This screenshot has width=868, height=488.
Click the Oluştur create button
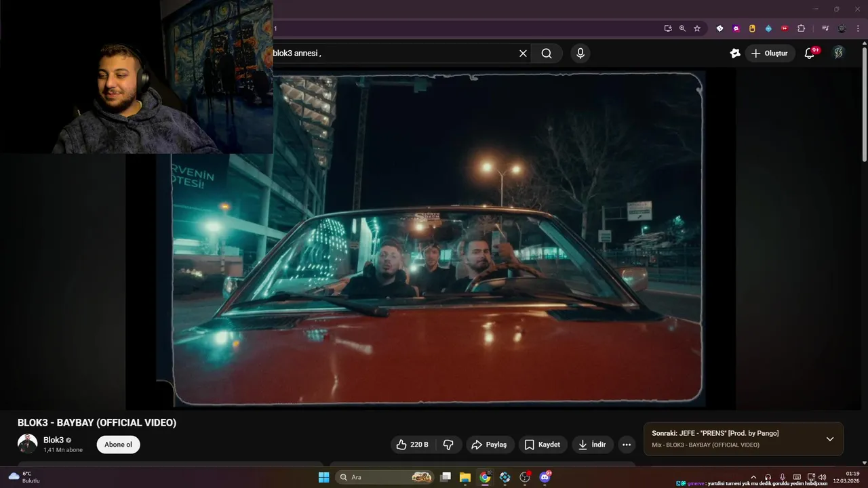770,54
